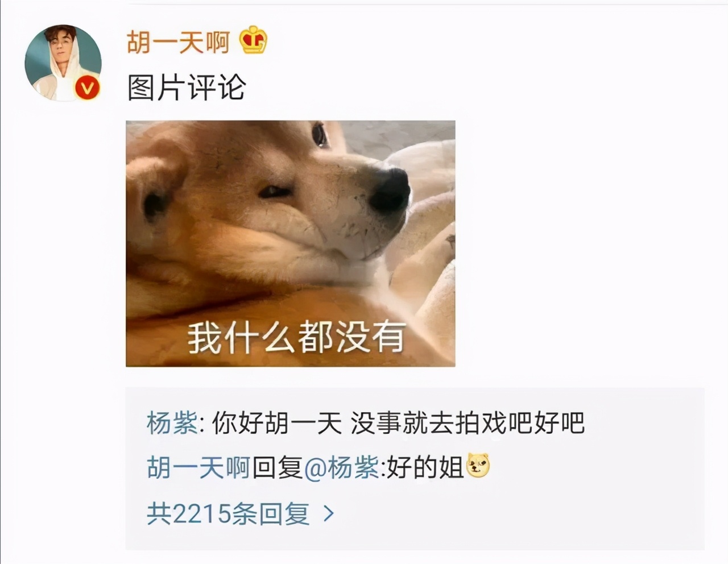
Task: Click the 回复 word in the second reply
Action: [x=277, y=468]
